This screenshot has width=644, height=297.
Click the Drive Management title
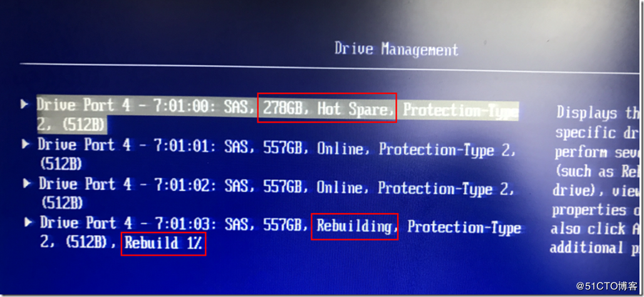[396, 49]
